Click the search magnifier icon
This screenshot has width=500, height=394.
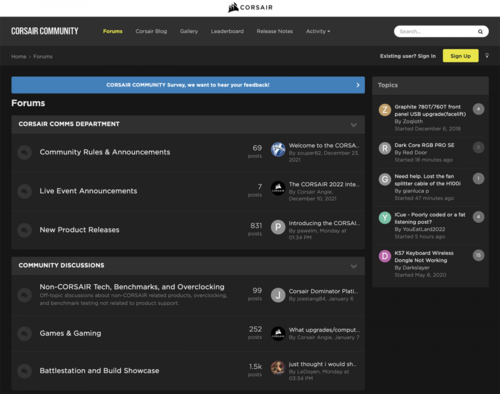click(480, 32)
